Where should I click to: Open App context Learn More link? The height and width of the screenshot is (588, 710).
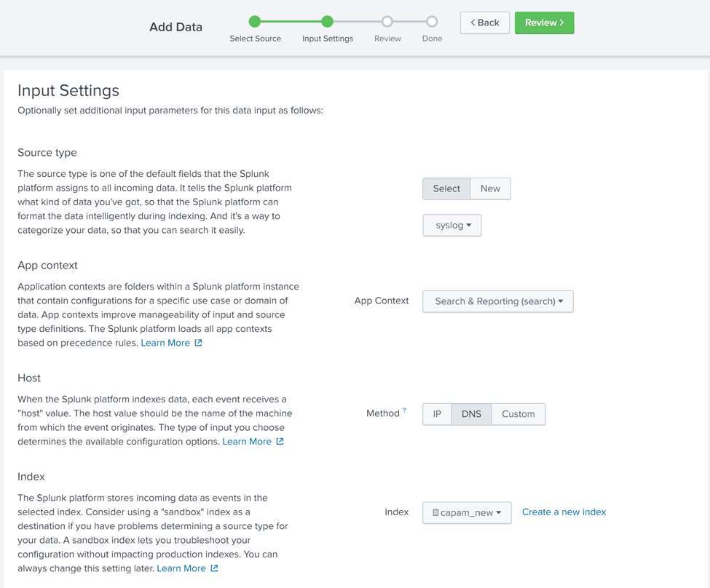(x=165, y=343)
